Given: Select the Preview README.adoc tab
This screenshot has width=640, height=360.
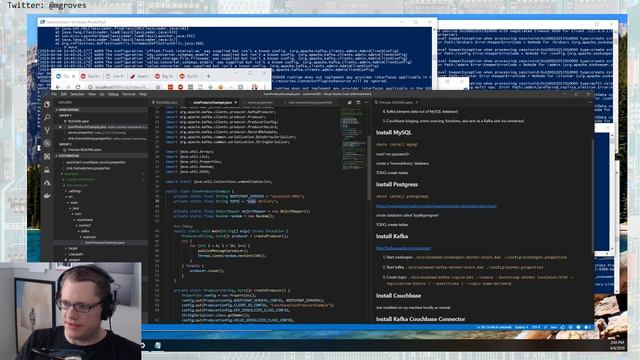Looking at the screenshot, I should (396, 102).
